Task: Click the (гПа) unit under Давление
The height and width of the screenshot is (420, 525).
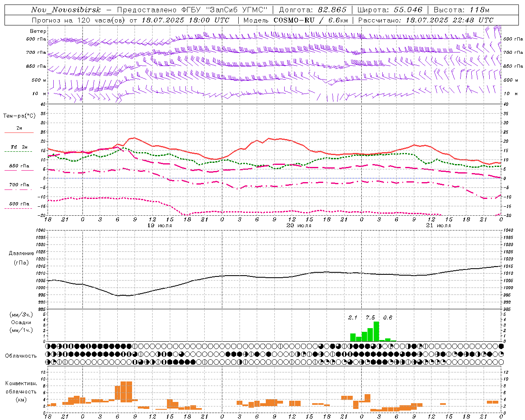Action: tap(21, 263)
